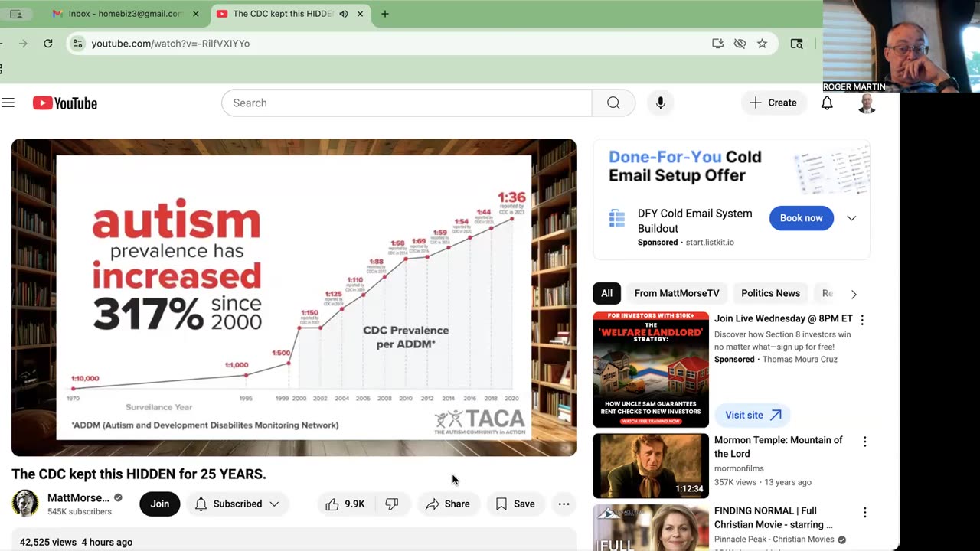Click the 'mormonfilms' channel name
The image size is (980, 551).
point(737,468)
